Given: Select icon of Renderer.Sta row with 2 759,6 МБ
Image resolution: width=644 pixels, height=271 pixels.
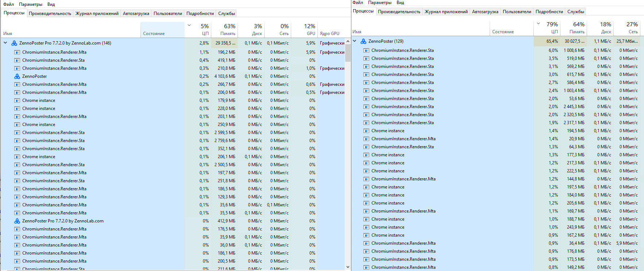Looking at the screenshot, I should [x=17, y=141].
